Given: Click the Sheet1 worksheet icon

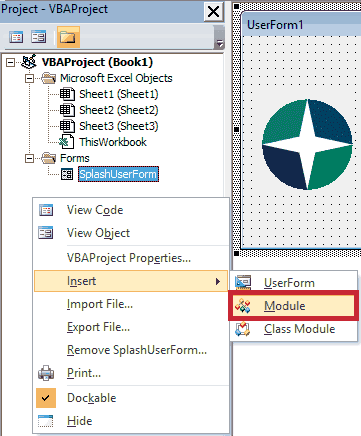Looking at the screenshot, I should (x=67, y=94).
